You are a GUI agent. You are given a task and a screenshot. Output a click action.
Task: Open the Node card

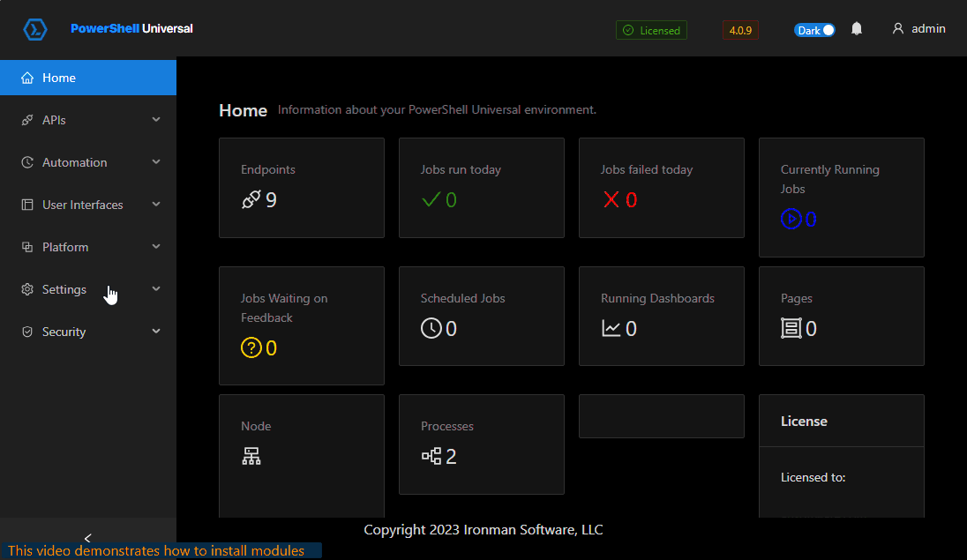point(302,456)
